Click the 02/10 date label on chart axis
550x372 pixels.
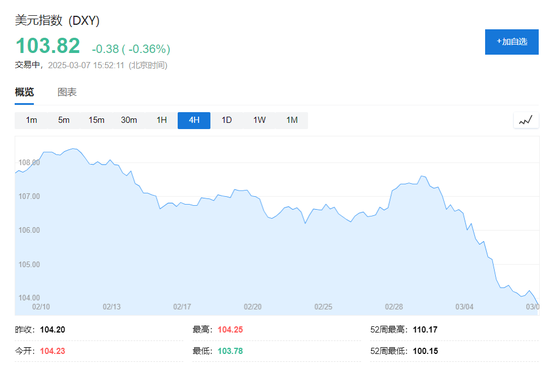pos(41,307)
